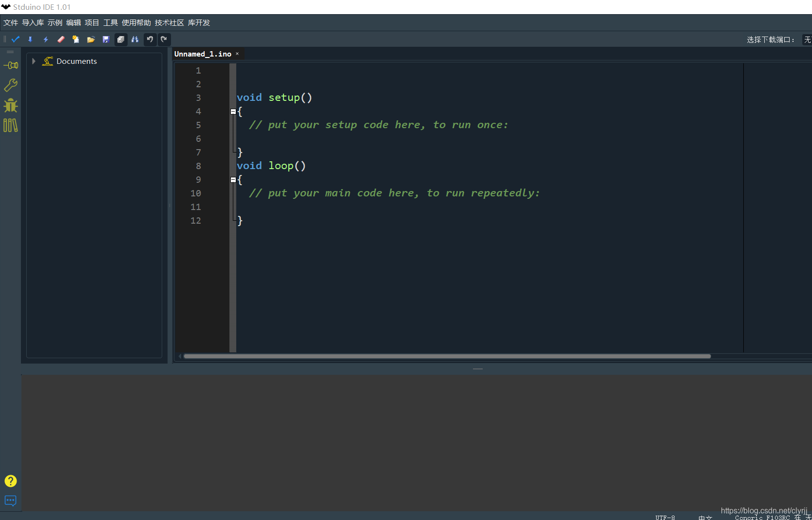Open the 项目 menu

(x=92, y=23)
